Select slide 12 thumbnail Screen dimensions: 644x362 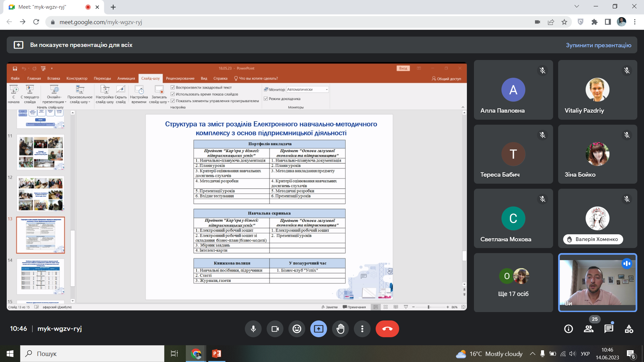tap(41, 193)
